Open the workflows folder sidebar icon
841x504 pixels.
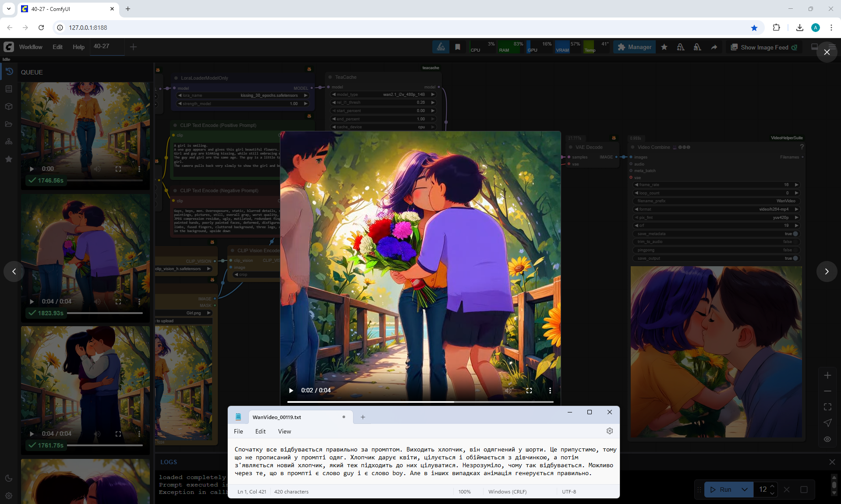(9, 124)
